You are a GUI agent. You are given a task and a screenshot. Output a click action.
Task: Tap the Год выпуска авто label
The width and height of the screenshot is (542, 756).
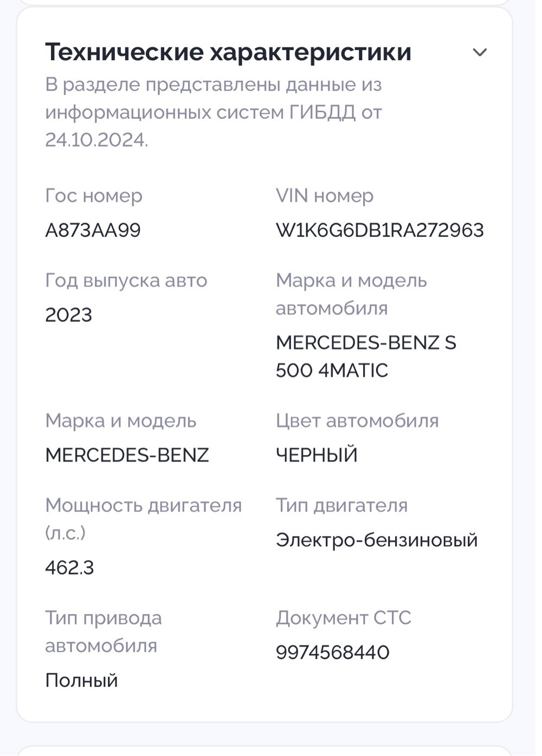click(126, 281)
